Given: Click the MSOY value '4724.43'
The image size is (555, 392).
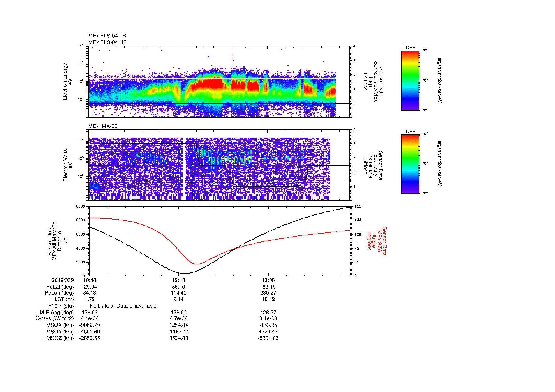Looking at the screenshot, I should [x=268, y=332].
